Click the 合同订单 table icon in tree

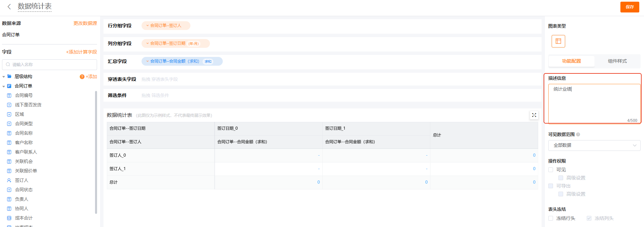(9, 86)
